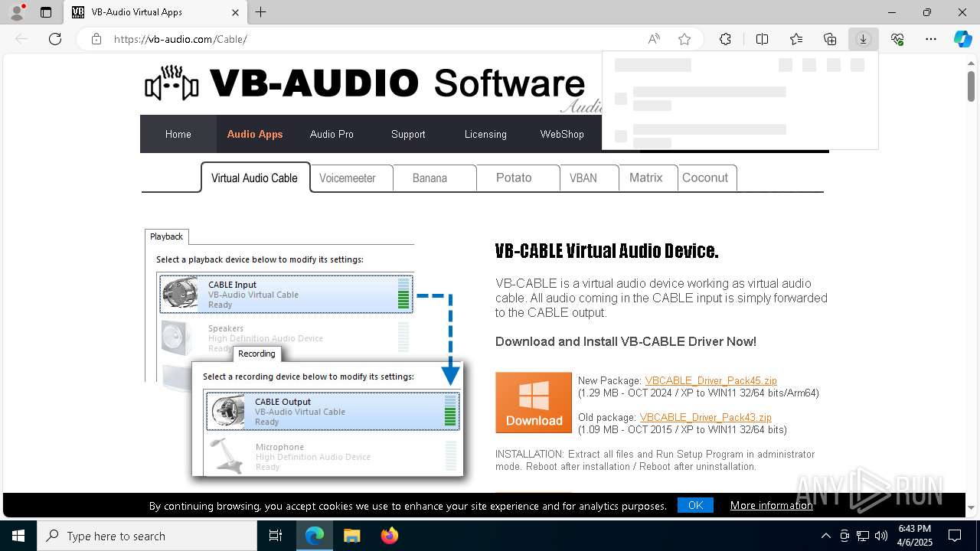Click the orange Windows Download button
The width and height of the screenshot is (980, 551).
click(x=534, y=403)
